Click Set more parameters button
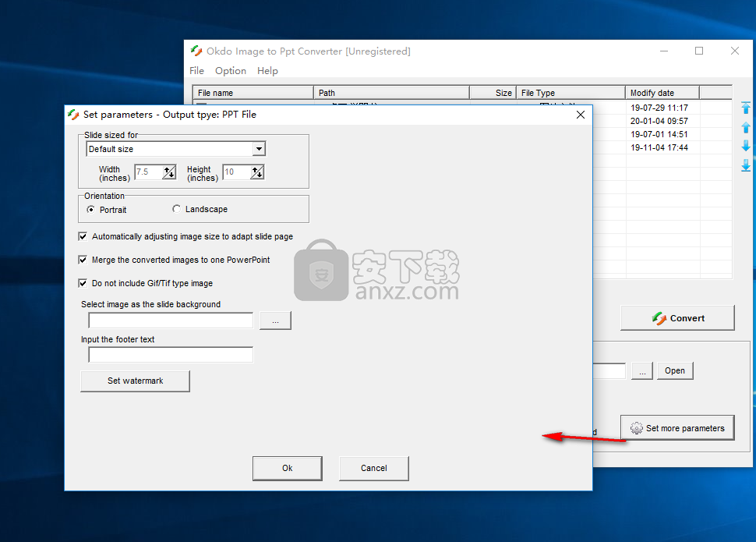The image size is (756, 542). [677, 428]
